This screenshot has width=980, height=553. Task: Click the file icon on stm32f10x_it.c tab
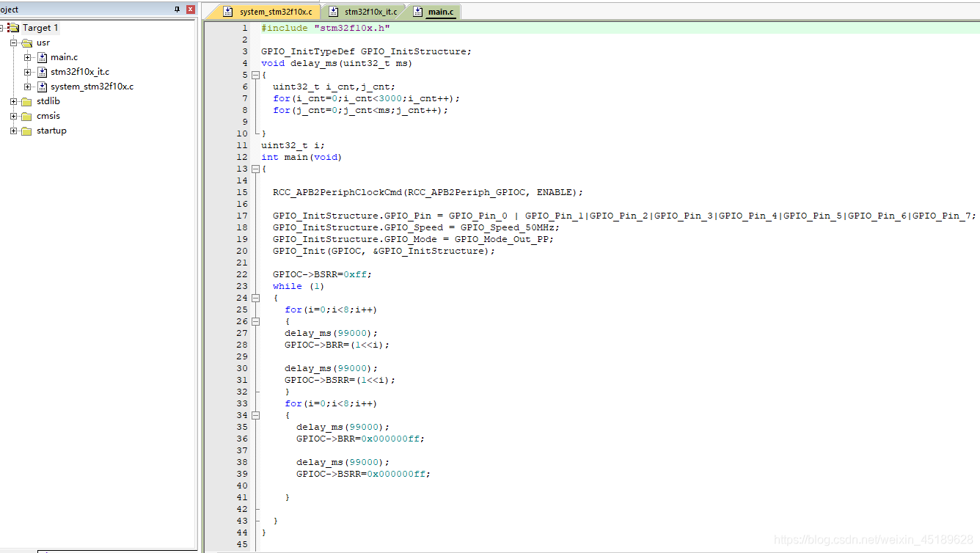[x=334, y=12]
